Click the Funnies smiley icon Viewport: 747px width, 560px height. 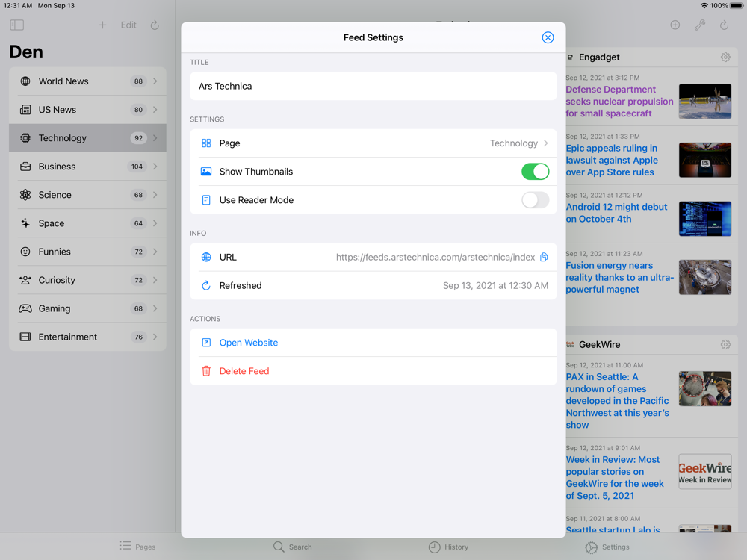(25, 252)
